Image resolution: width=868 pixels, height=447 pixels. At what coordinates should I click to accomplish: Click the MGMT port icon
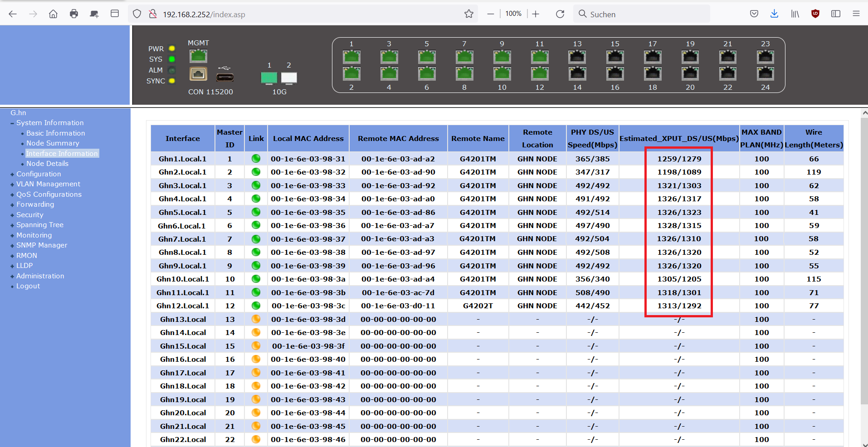coord(199,56)
